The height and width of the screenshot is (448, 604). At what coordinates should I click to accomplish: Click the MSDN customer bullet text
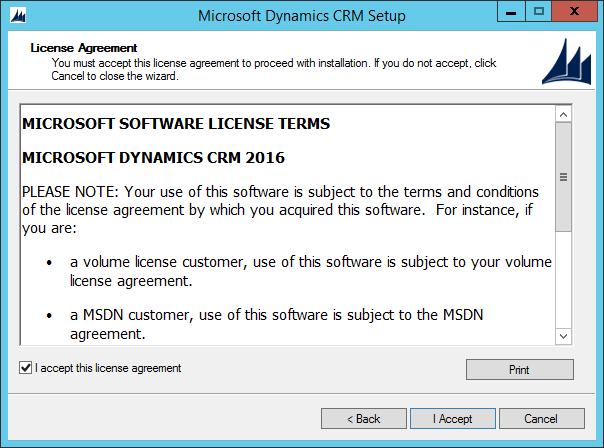click(277, 324)
